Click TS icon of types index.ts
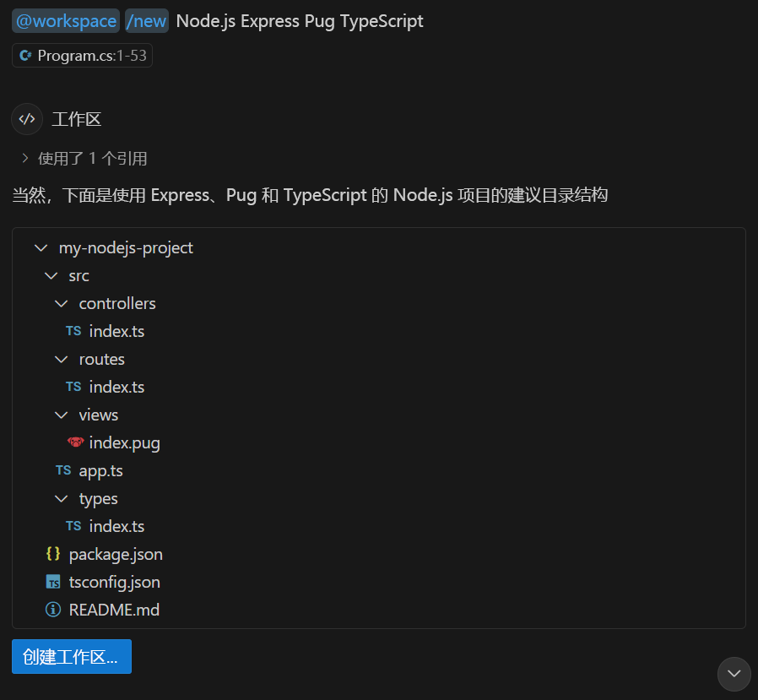This screenshot has width=758, height=700. click(x=73, y=526)
